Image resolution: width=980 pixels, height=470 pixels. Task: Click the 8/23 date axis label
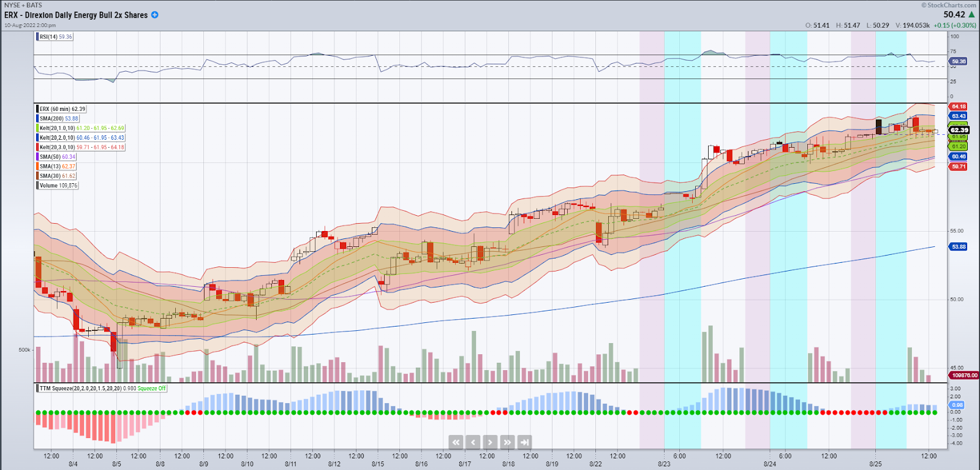[x=664, y=464]
